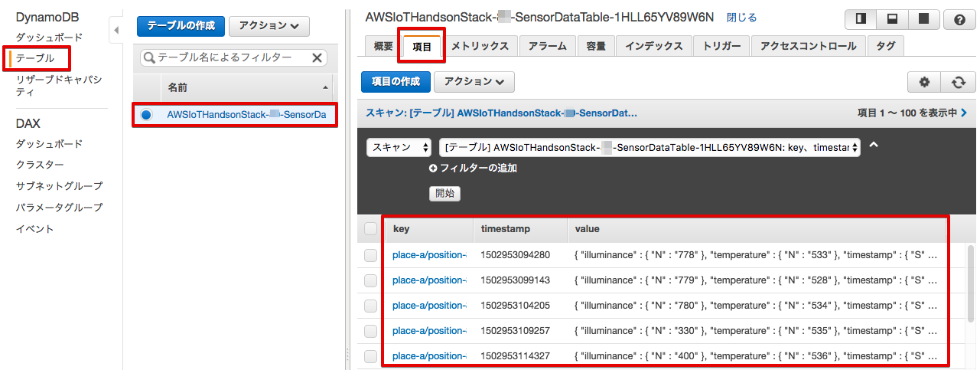The height and width of the screenshot is (370, 980).
Task: Select AWSIoTHandsonStack table radio button
Action: (146, 115)
